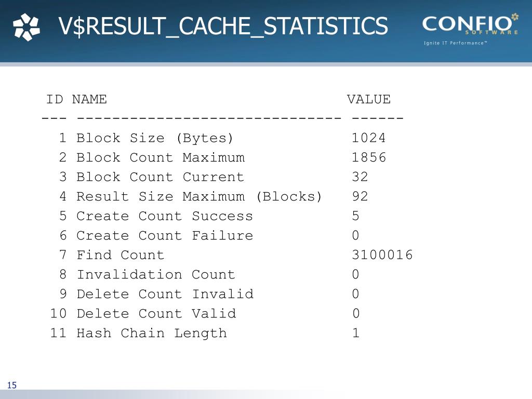Click the Find Count value 3100016
The height and width of the screenshot is (399, 532).
(382, 255)
